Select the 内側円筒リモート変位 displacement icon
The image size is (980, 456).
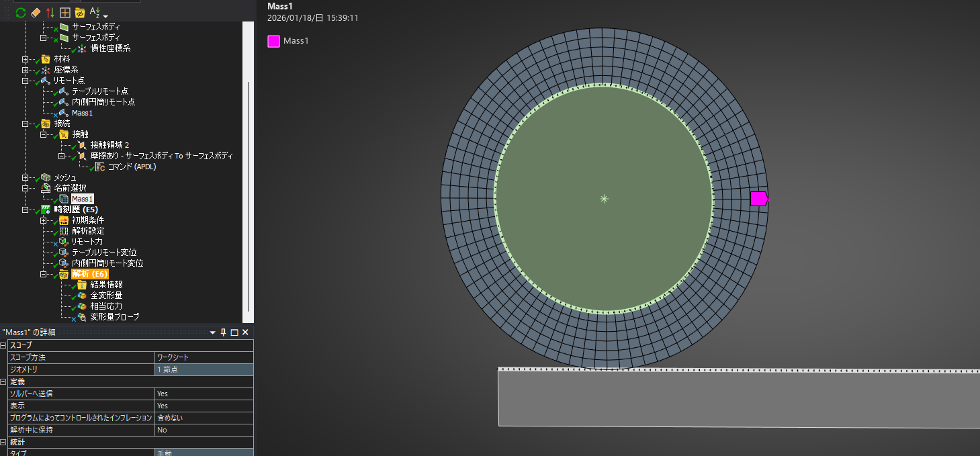point(64,263)
